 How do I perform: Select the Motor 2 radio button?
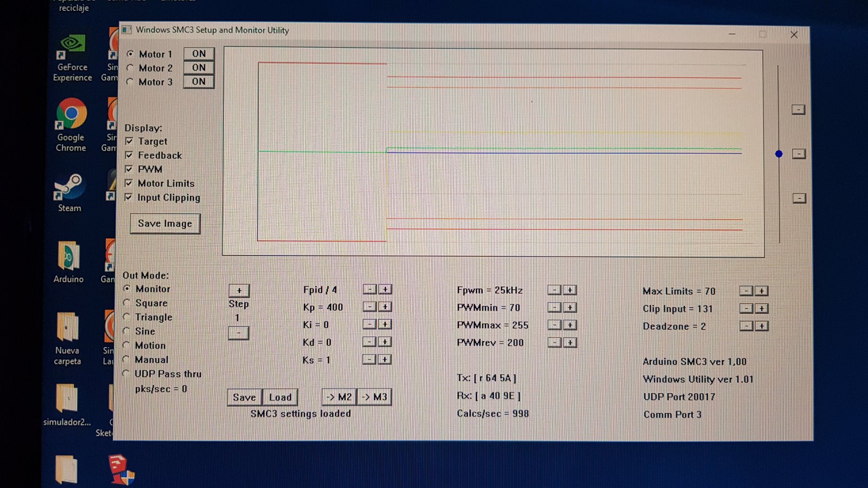pyautogui.click(x=130, y=68)
